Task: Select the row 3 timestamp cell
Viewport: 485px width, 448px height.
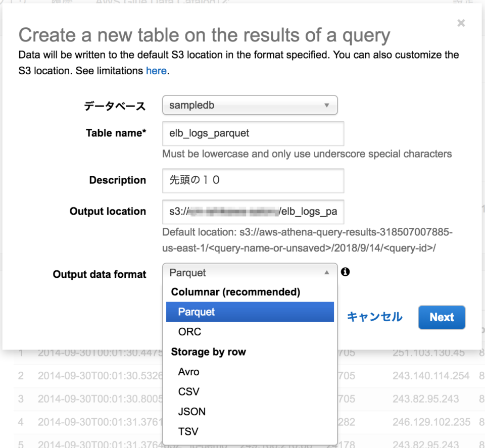Action: [x=99, y=399]
